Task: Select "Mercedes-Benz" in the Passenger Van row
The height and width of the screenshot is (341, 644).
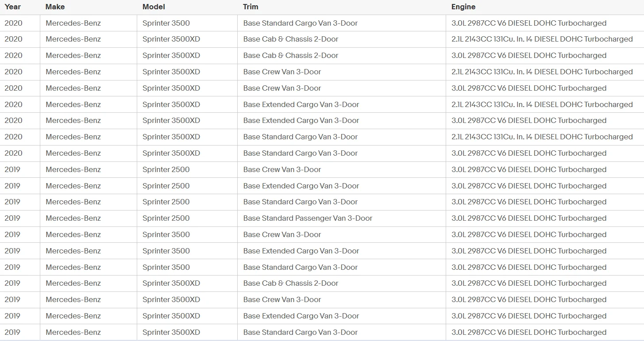Action: (x=73, y=218)
